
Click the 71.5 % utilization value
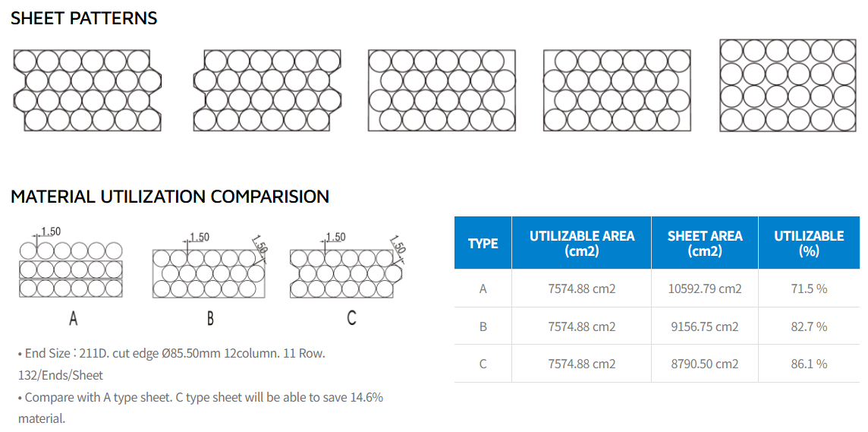point(809,289)
